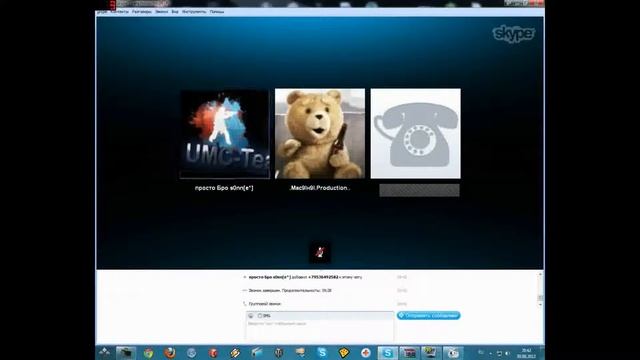The image size is (640, 360).
Task: Click the Skype logo in the call window
Action: (513, 33)
